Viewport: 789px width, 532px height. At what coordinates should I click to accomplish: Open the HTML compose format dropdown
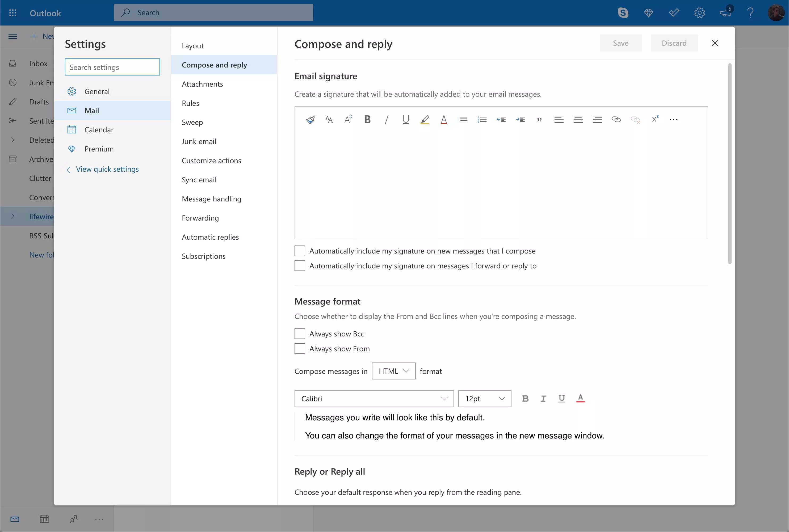pyautogui.click(x=393, y=371)
